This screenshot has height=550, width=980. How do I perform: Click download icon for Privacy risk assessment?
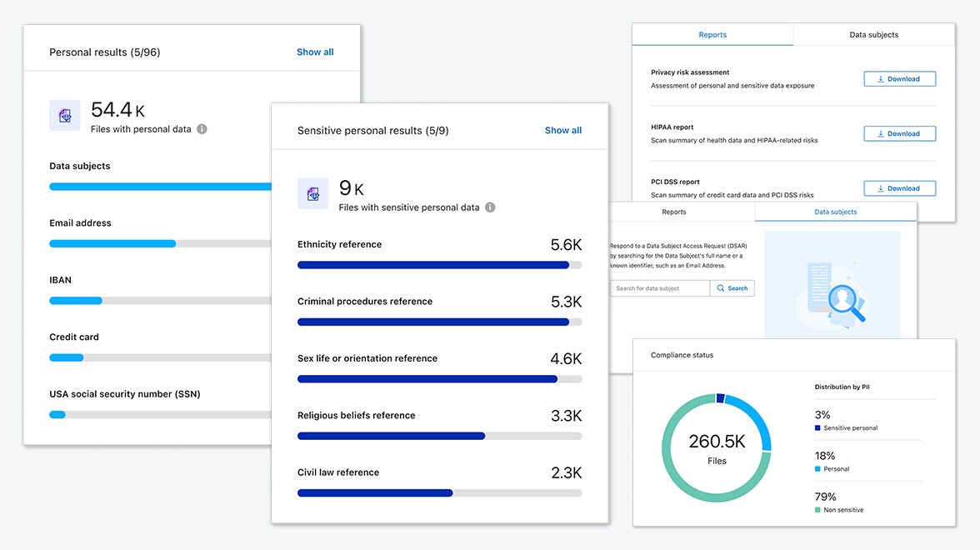coord(882,78)
